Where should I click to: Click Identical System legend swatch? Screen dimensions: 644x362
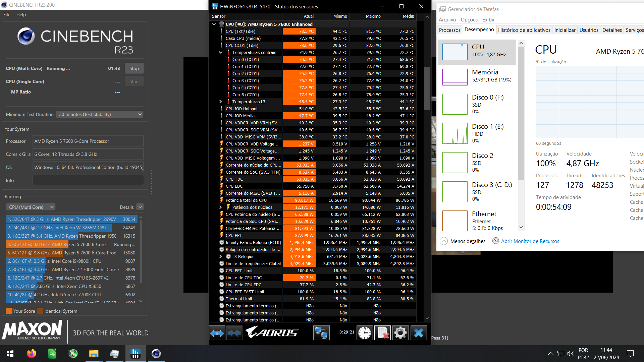pyautogui.click(x=40, y=311)
